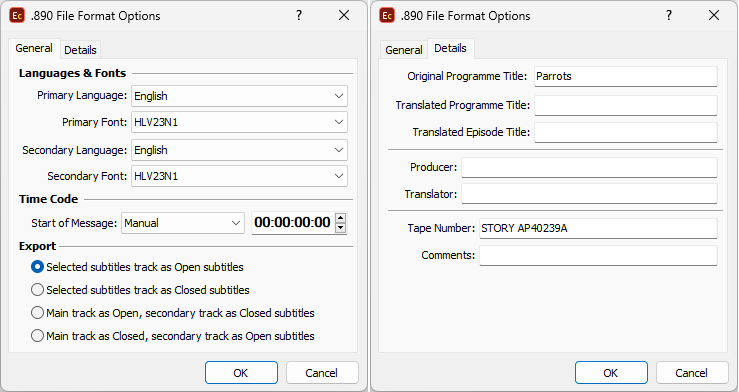739x392 pixels.
Task: Click the Translated Programme Title field
Action: pos(626,106)
